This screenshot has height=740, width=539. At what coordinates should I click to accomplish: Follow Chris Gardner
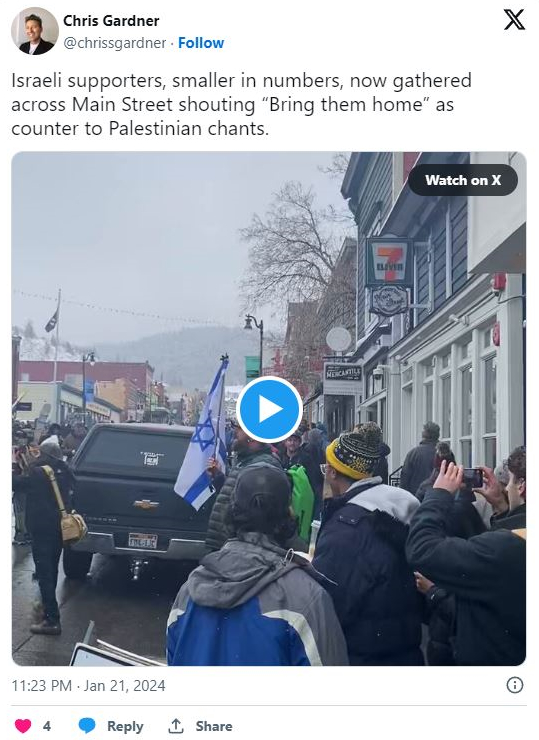coord(201,43)
